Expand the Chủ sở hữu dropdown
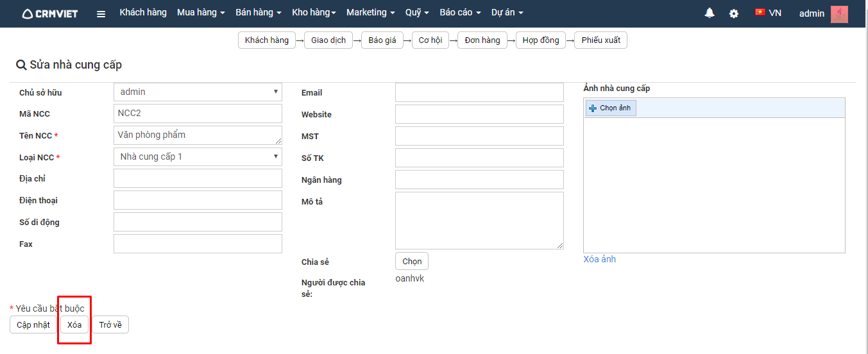 198,92
